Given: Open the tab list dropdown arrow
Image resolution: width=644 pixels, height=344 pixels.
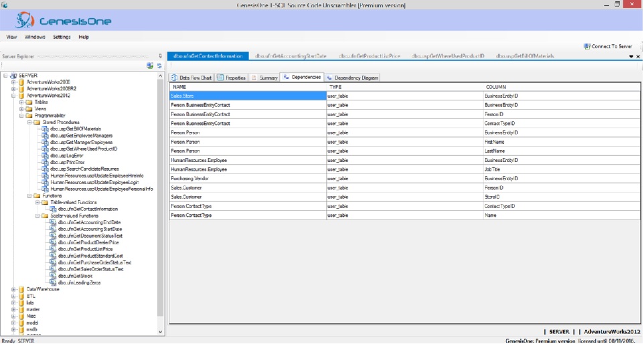Looking at the screenshot, I should coord(631,56).
